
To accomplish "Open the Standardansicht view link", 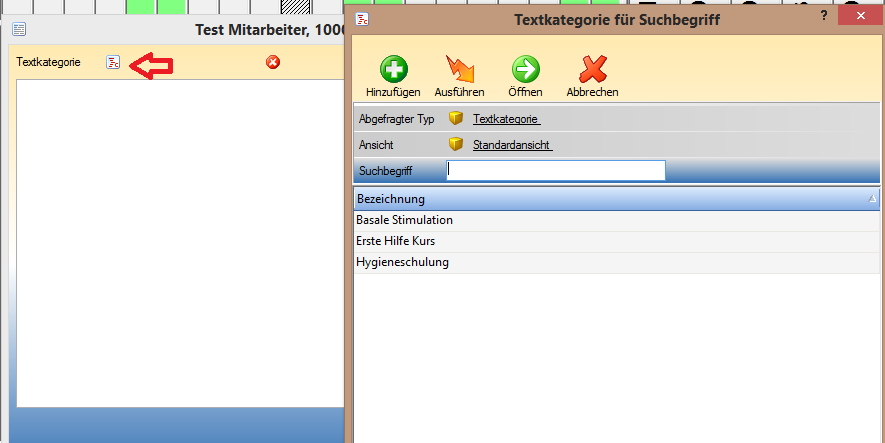I will 512,145.
